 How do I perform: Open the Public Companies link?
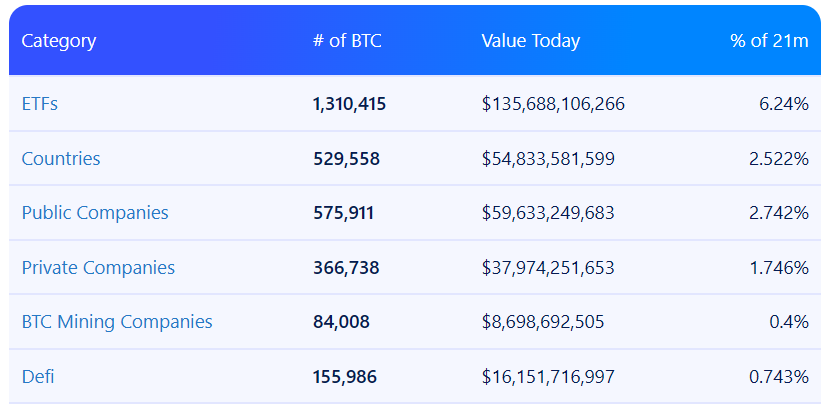tap(95, 213)
